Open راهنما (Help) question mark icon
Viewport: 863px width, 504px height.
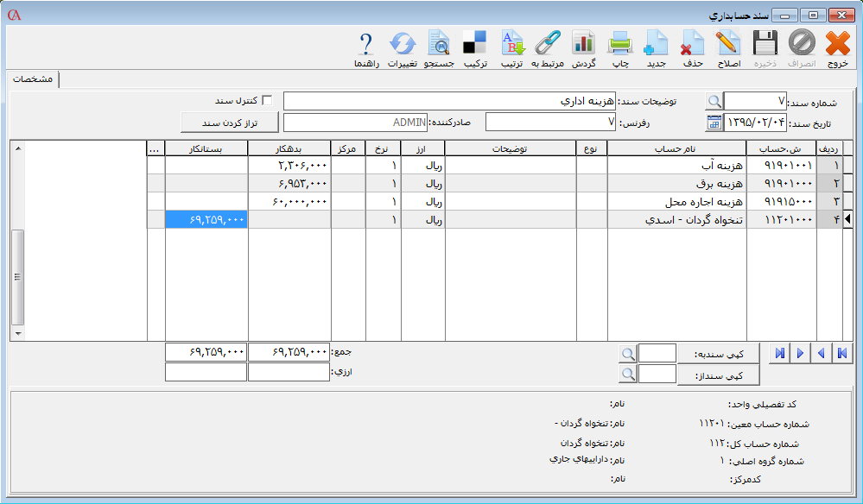tap(366, 43)
